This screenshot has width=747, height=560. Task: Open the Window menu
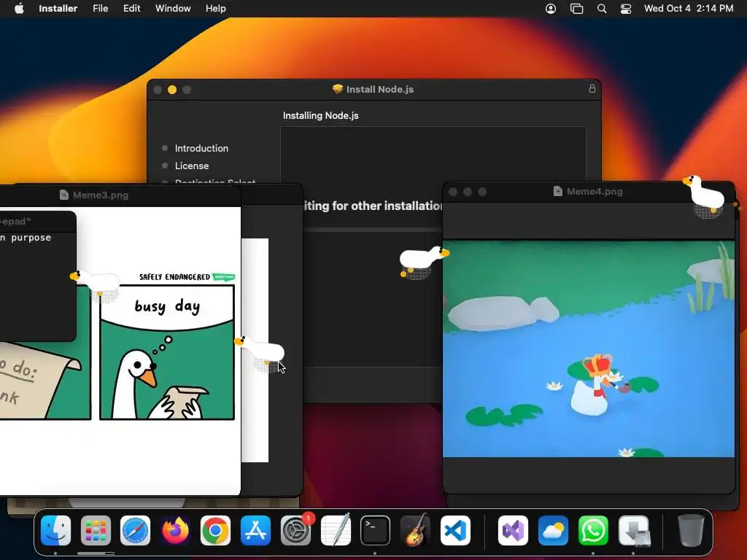173,9
